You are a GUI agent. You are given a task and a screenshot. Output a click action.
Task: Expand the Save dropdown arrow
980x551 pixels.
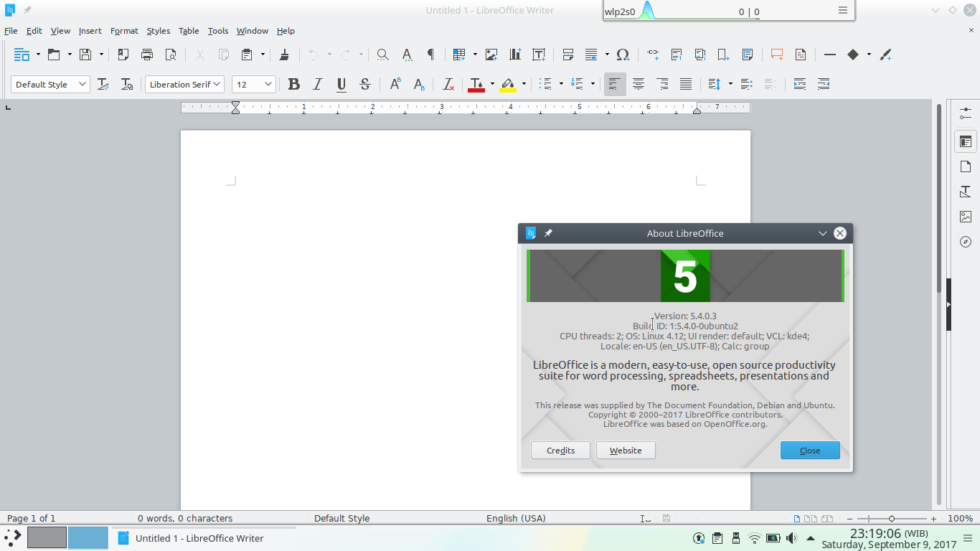[x=101, y=55]
